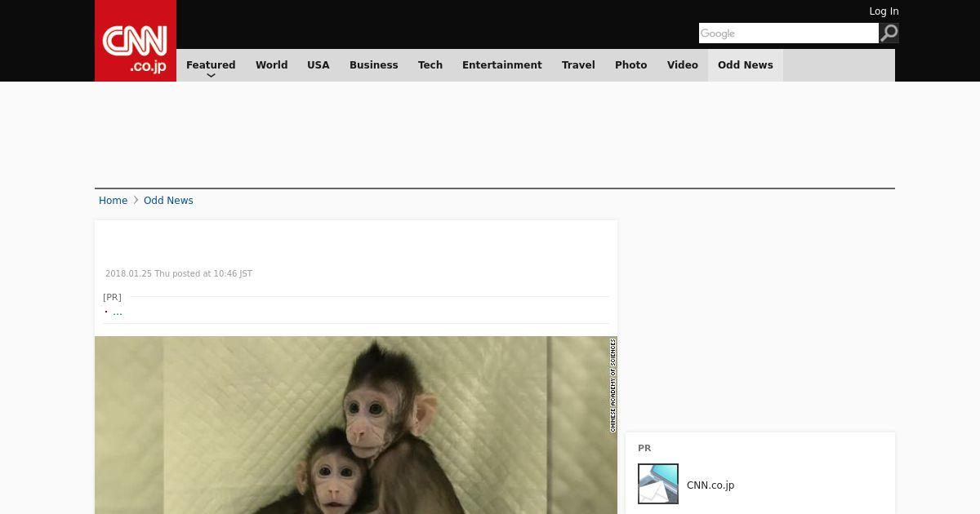Open the Video section
The height and width of the screenshot is (514, 980).
[x=683, y=65]
